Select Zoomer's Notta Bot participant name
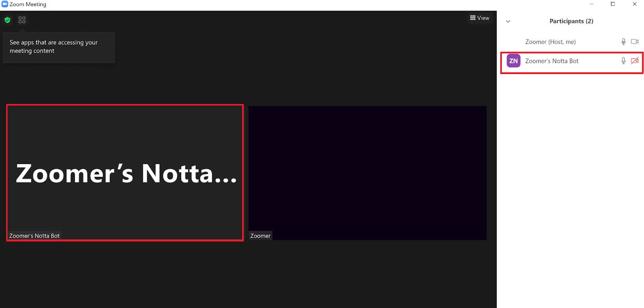644x308 pixels. coord(552,61)
